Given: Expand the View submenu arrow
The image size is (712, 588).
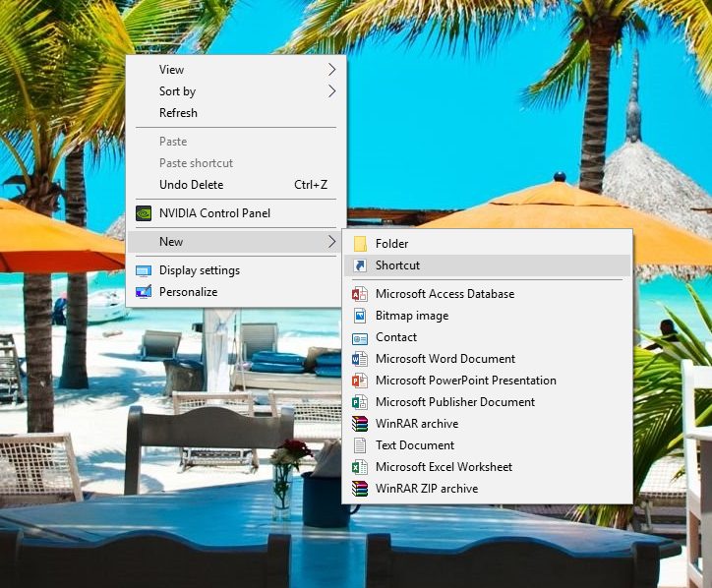Looking at the screenshot, I should click(332, 70).
